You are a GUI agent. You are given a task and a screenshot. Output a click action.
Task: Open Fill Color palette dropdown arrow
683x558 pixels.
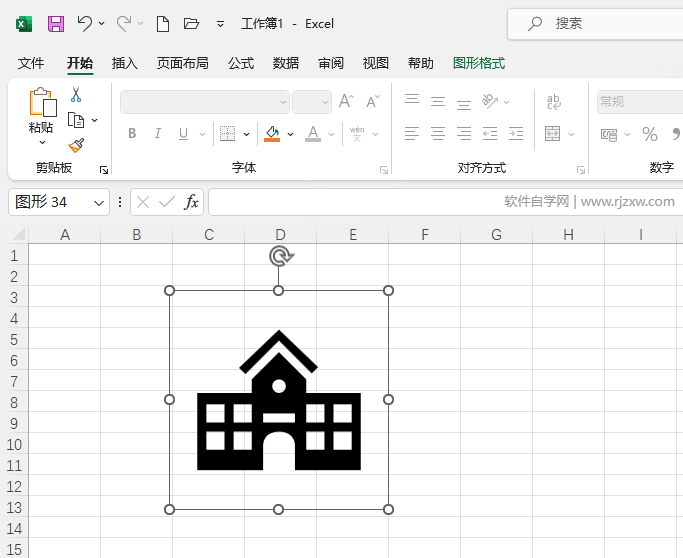pyautogui.click(x=291, y=134)
